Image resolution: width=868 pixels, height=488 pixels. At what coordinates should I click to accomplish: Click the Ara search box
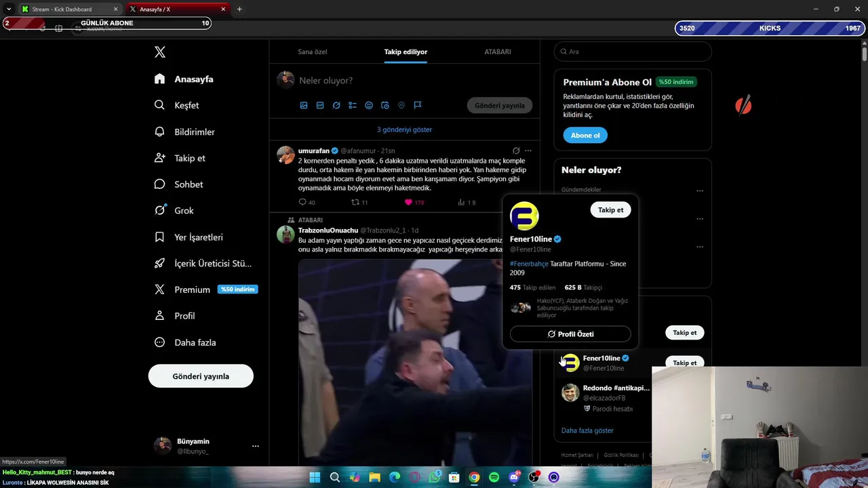[x=633, y=52]
